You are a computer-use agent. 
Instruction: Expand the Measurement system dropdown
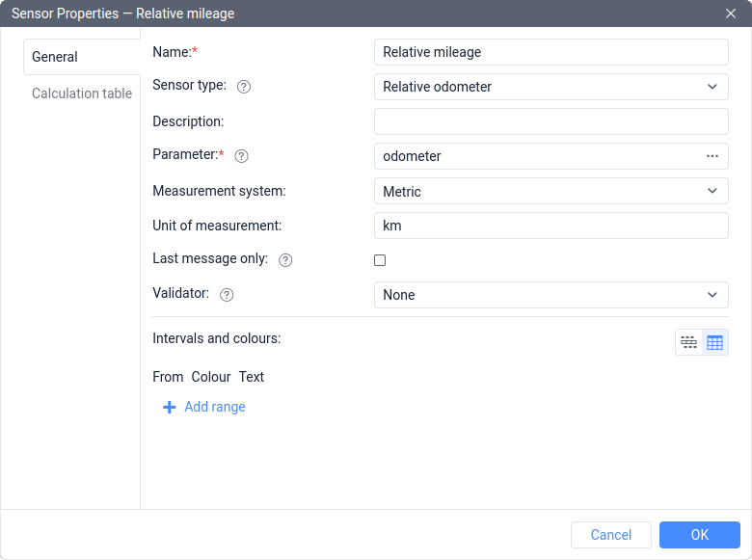pyautogui.click(x=551, y=191)
